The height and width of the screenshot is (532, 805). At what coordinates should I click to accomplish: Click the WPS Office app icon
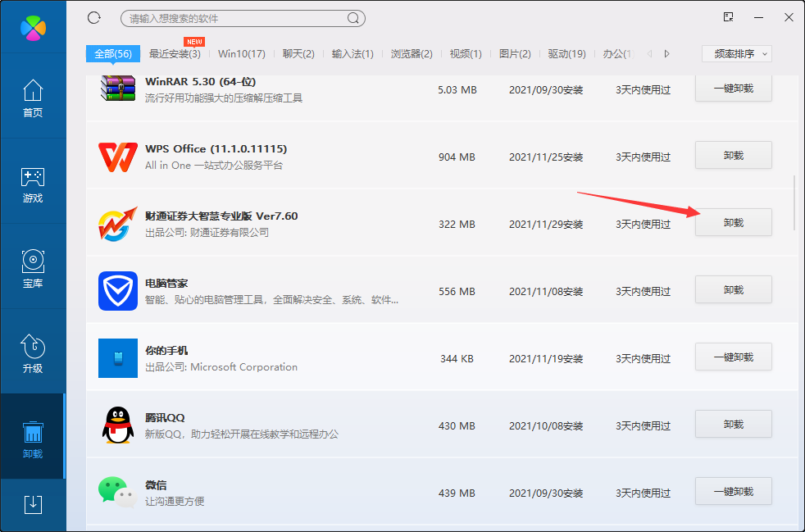pyautogui.click(x=118, y=157)
